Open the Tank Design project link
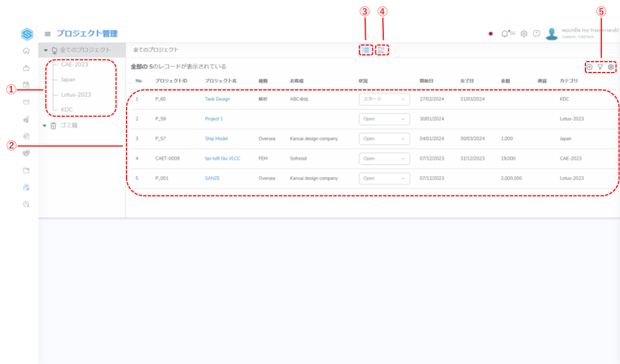The width and height of the screenshot is (620, 364). click(x=217, y=99)
